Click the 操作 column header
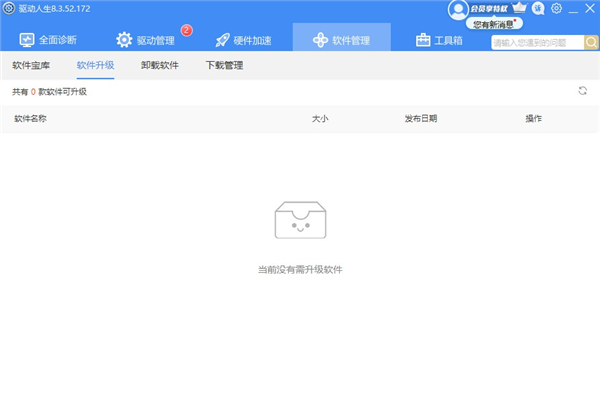The width and height of the screenshot is (600, 398). [x=533, y=119]
